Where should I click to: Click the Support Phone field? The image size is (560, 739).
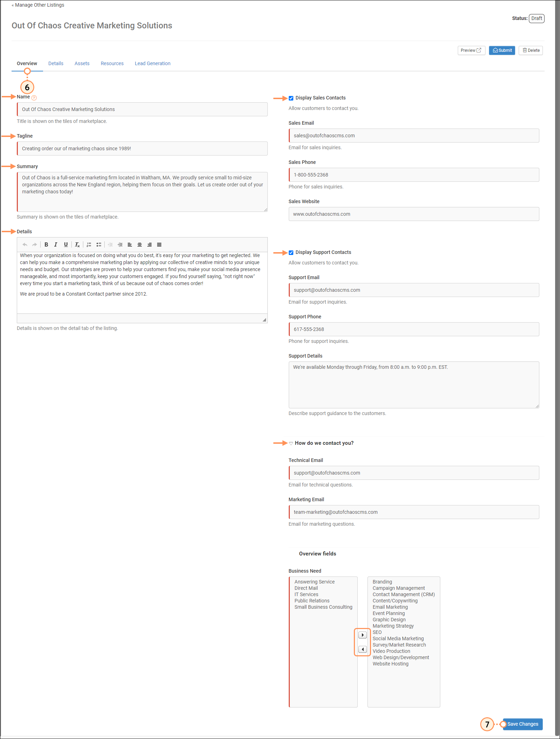click(414, 329)
